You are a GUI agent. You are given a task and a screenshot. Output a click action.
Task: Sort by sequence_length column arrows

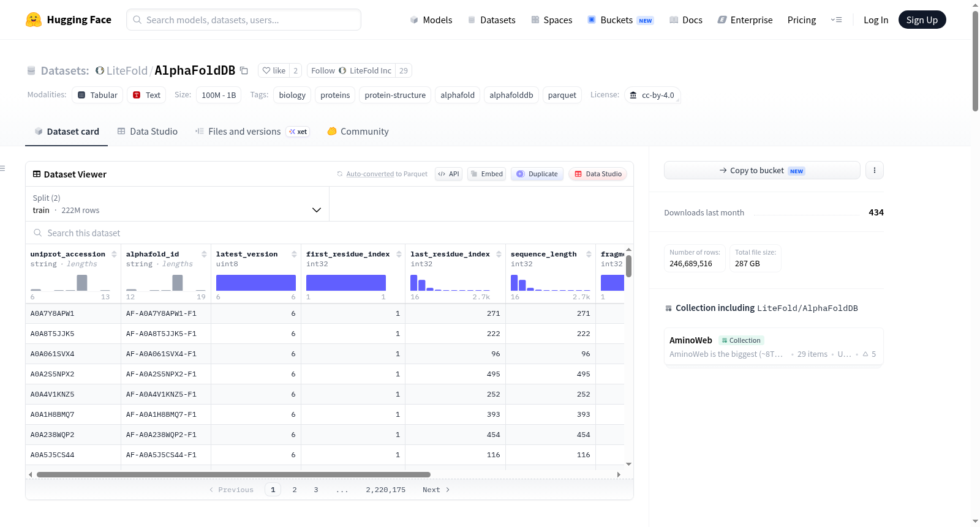tap(589, 254)
